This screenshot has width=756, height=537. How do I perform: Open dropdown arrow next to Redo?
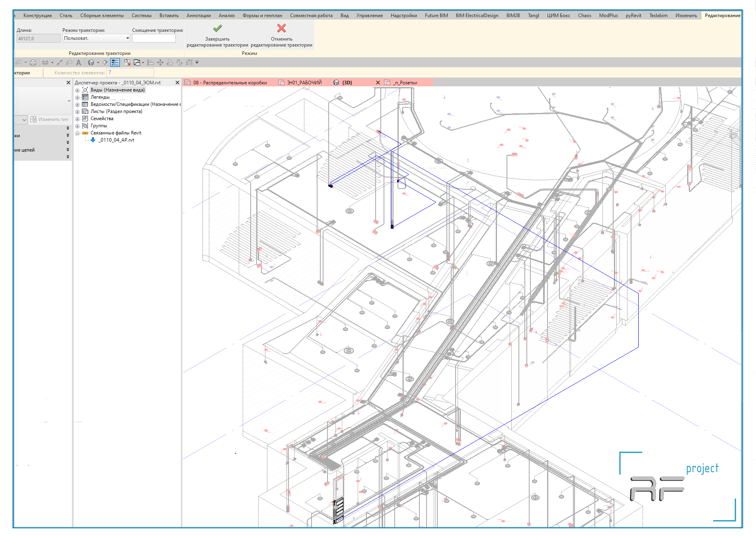[x=25, y=62]
